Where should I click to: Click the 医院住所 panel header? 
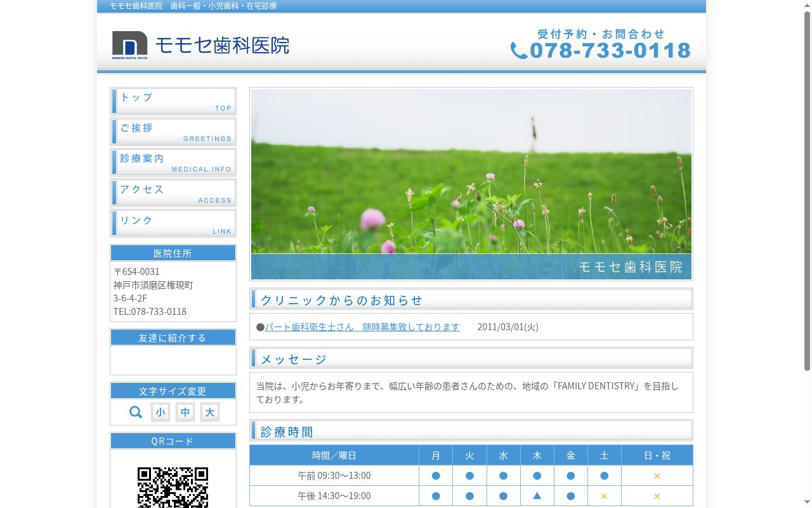click(173, 253)
